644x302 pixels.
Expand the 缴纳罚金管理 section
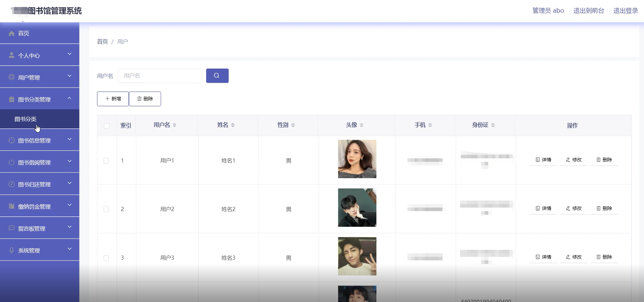click(x=70, y=205)
